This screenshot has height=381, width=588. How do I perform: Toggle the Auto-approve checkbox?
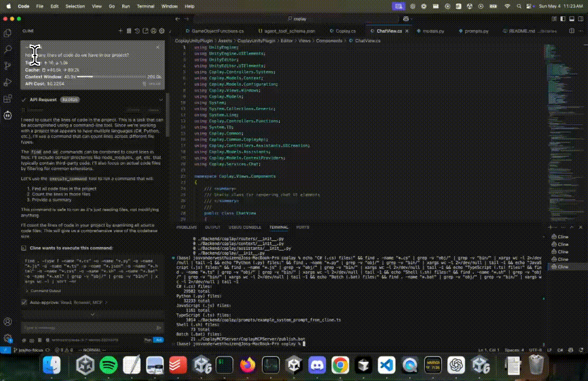coord(24,302)
